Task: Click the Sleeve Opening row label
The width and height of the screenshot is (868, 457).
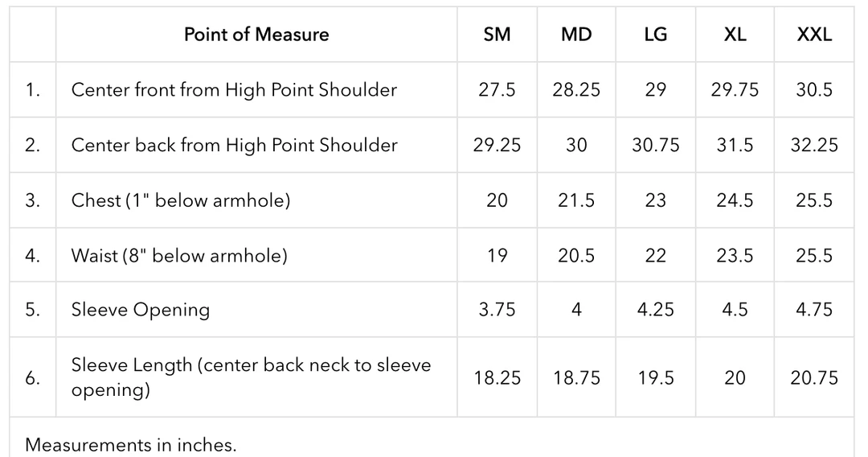Action: pyautogui.click(x=141, y=310)
